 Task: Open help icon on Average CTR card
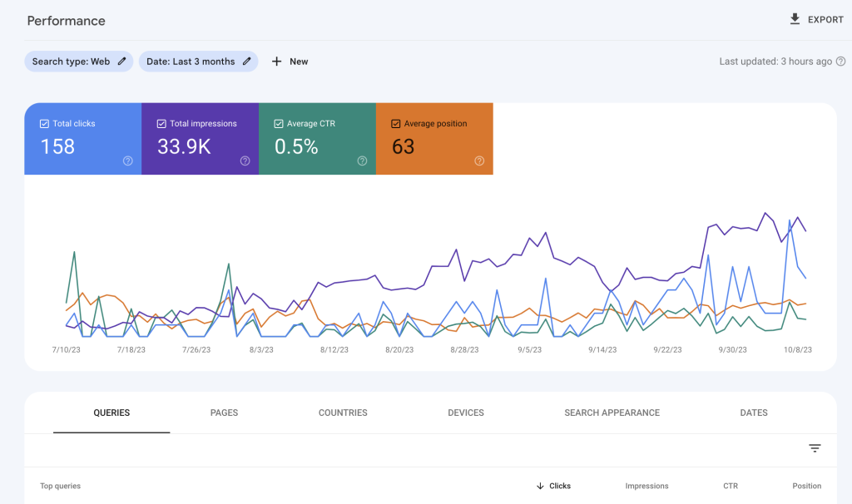coord(363,161)
